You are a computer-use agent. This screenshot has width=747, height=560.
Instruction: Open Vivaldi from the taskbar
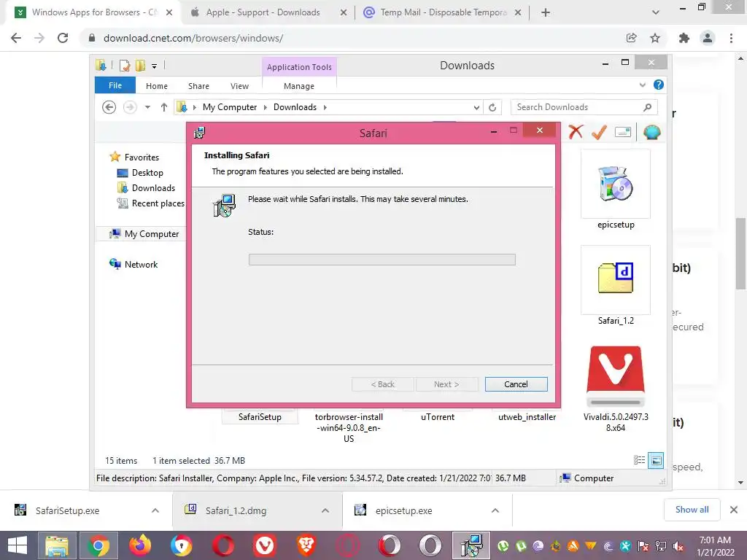264,545
